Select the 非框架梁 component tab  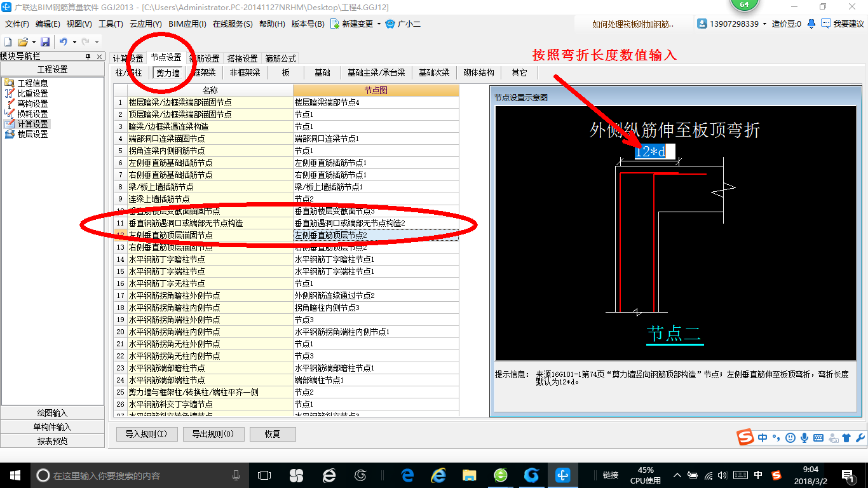[x=245, y=73]
